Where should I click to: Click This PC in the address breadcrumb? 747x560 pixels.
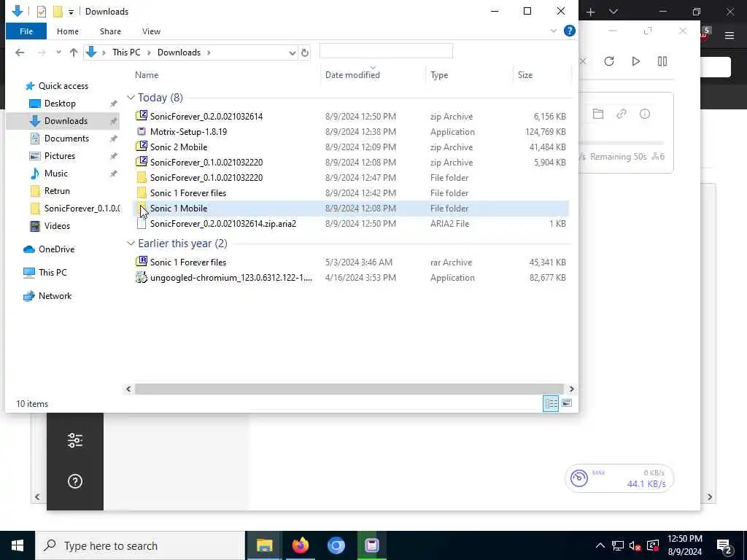click(x=126, y=52)
